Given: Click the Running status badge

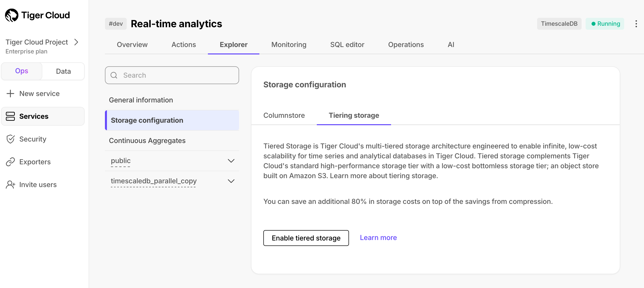Looking at the screenshot, I should 605,24.
